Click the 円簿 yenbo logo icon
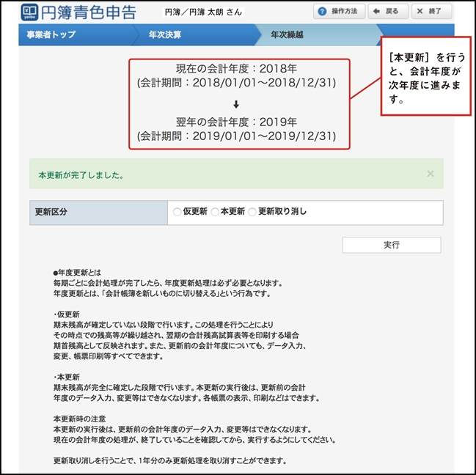This screenshot has height=475, width=476. (x=32, y=12)
